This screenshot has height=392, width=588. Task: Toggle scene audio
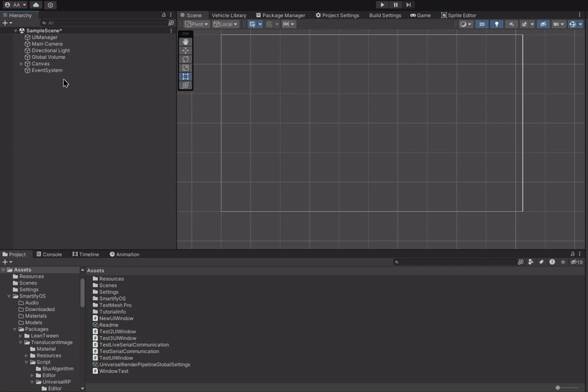[x=512, y=24]
